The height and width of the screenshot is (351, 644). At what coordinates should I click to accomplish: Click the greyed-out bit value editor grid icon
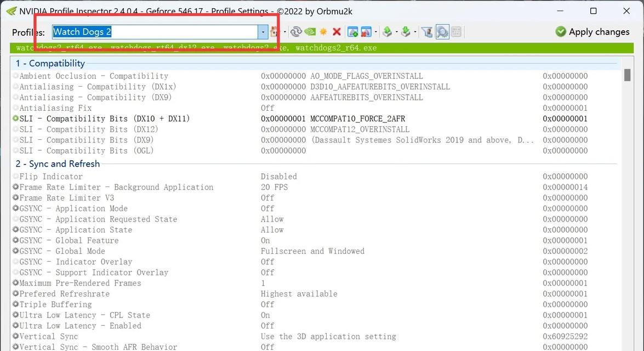(x=456, y=32)
